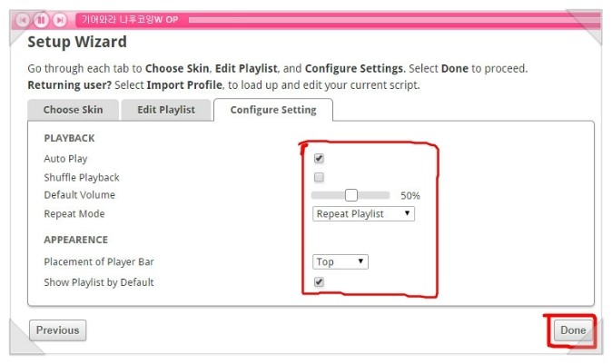
Task: Seek within the pink song progress bar
Action: [x=394, y=19]
